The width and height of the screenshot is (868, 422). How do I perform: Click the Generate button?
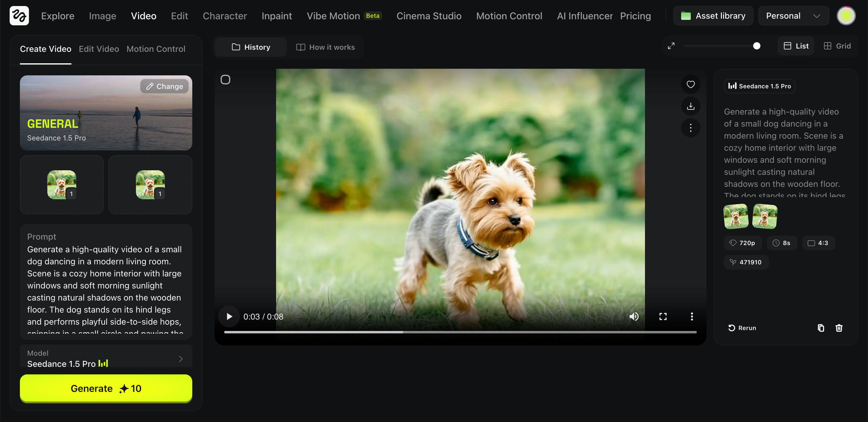click(x=106, y=388)
